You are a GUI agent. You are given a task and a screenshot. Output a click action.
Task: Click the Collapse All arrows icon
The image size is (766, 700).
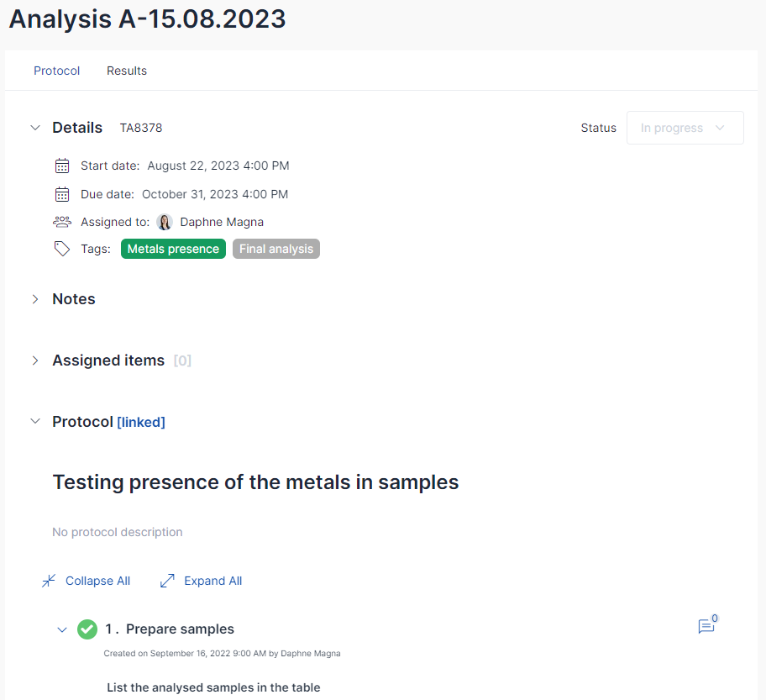coord(49,581)
